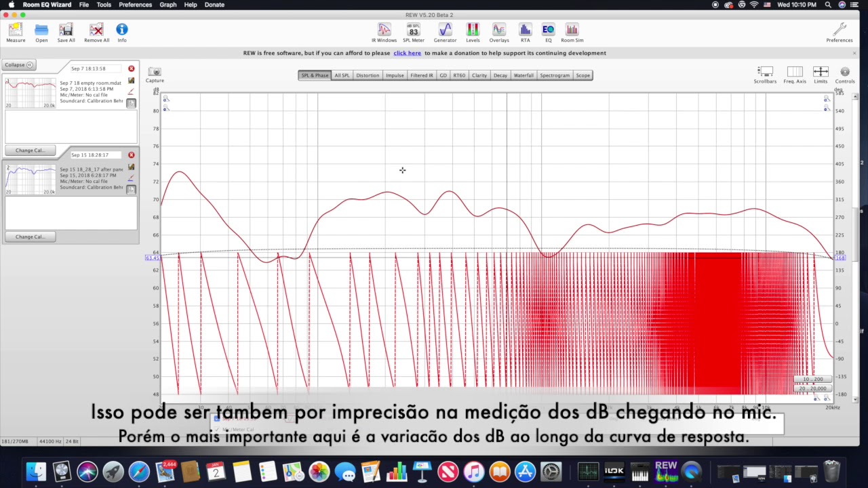The height and width of the screenshot is (488, 868).
Task: Switch to the RT60 tab
Action: pyautogui.click(x=459, y=75)
